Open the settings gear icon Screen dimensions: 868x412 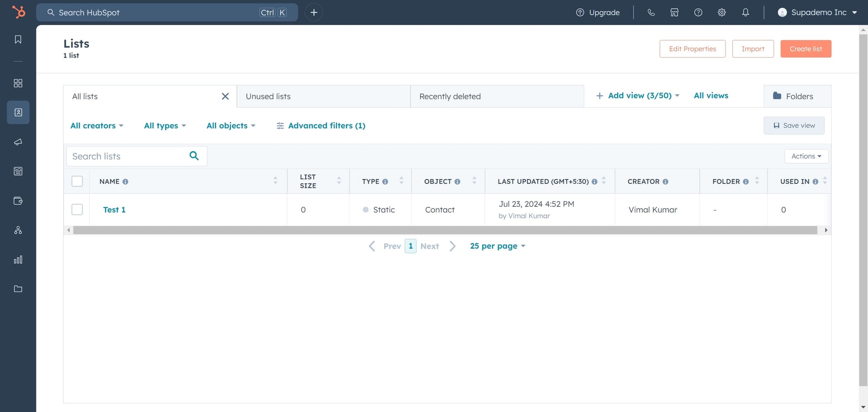[721, 12]
